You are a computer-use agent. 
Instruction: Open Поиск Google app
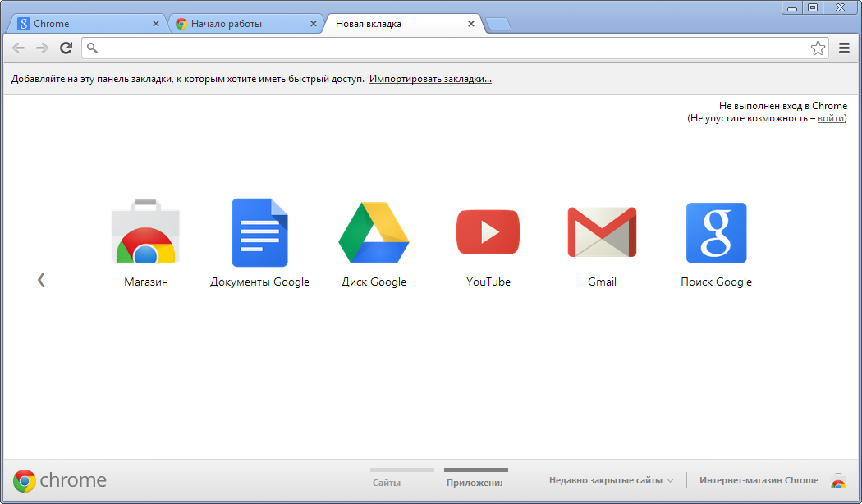pos(716,232)
